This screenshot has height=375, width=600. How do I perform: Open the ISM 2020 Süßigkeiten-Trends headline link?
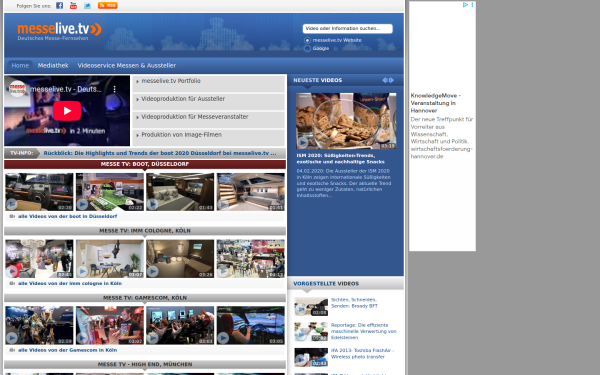pos(341,158)
